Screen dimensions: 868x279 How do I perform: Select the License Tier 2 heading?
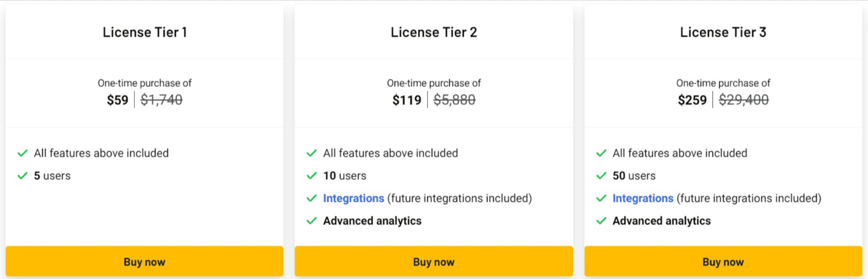click(434, 32)
